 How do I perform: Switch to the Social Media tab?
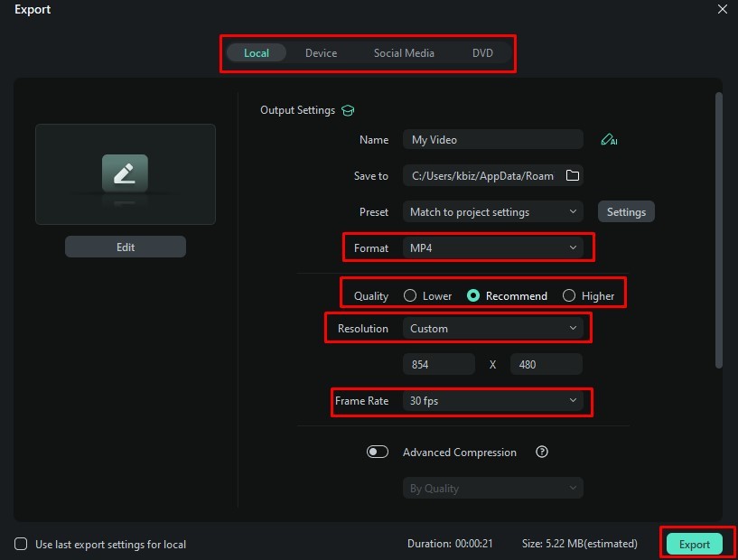point(404,53)
